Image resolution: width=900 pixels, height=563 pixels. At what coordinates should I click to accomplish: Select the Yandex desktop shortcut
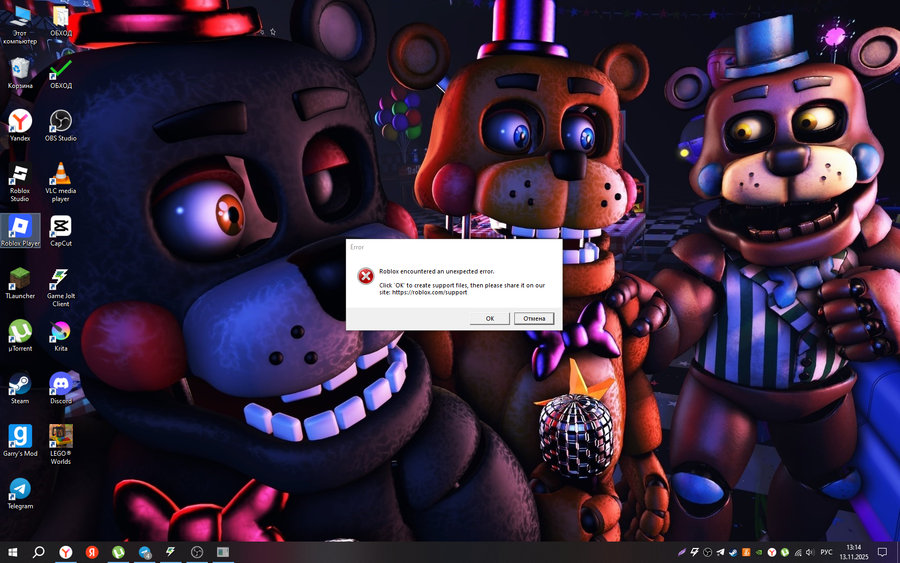(20, 126)
